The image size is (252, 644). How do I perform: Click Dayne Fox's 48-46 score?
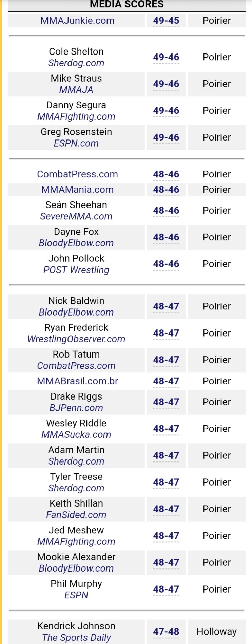pos(166,237)
